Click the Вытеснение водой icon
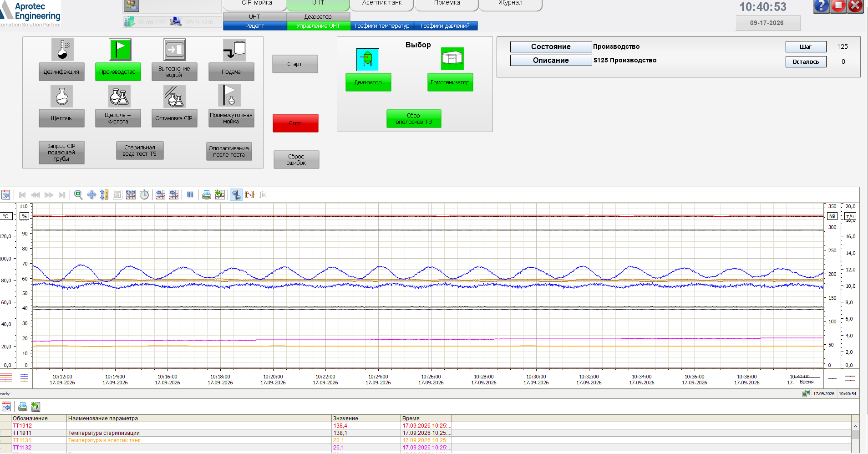This screenshot has height=454, width=868. (175, 50)
